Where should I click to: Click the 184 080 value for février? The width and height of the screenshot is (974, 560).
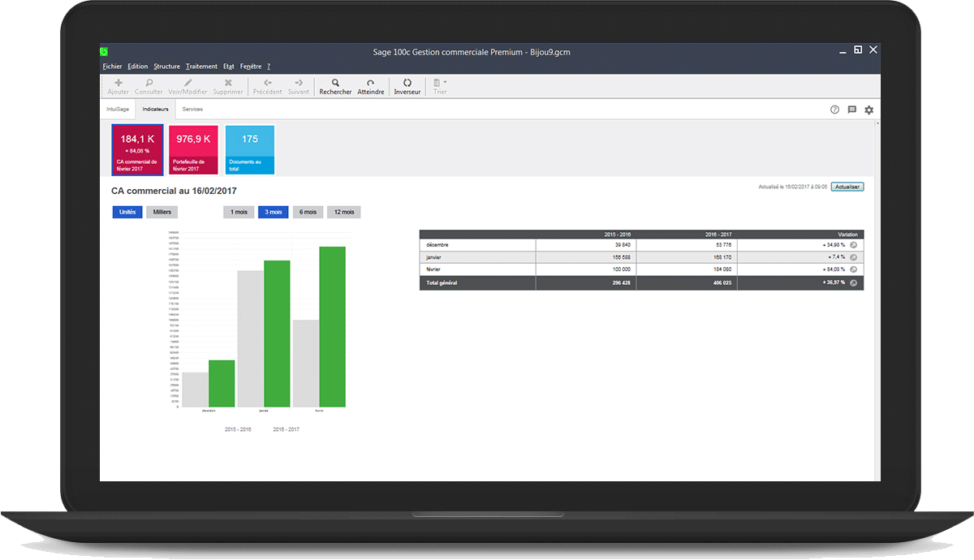click(722, 269)
